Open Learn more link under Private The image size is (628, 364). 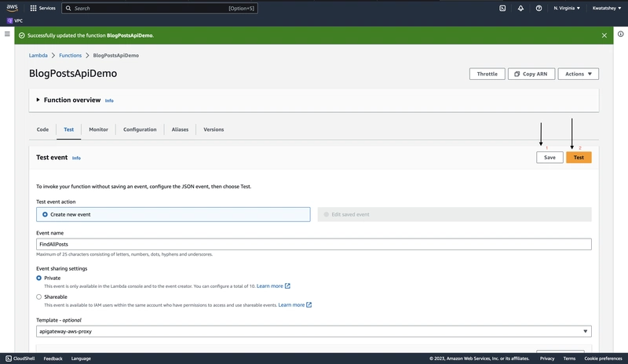(x=269, y=286)
